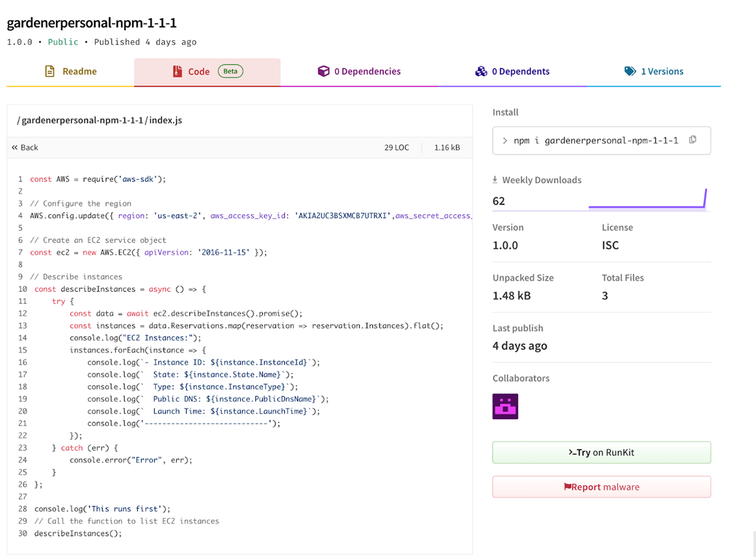Click the 1.16 kB file size
Screen dimensions: 756x557
coord(447,148)
